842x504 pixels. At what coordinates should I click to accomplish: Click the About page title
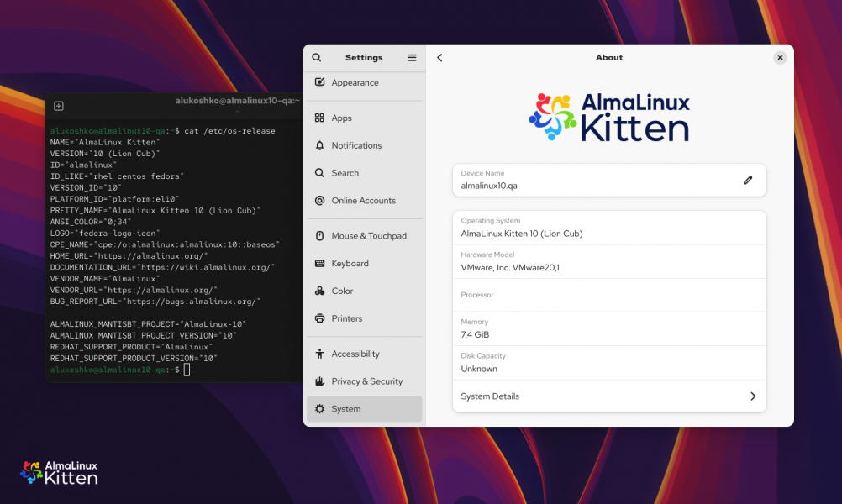tap(609, 57)
